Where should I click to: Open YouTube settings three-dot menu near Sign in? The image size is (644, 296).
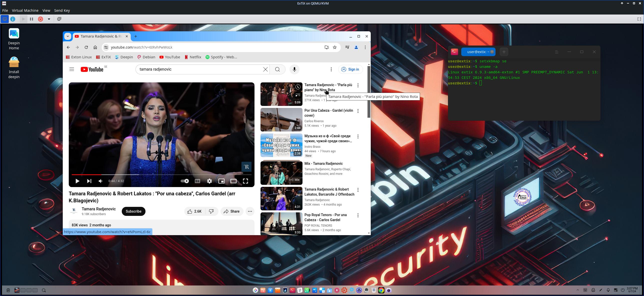click(x=331, y=69)
